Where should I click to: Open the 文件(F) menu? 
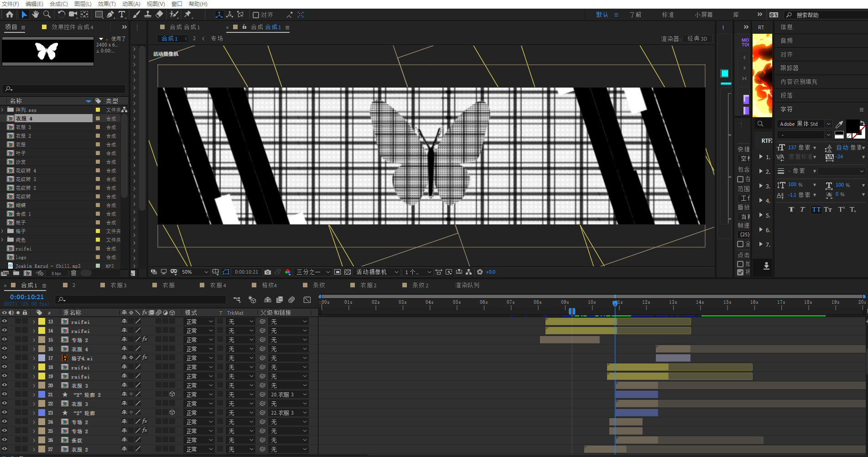[10, 4]
